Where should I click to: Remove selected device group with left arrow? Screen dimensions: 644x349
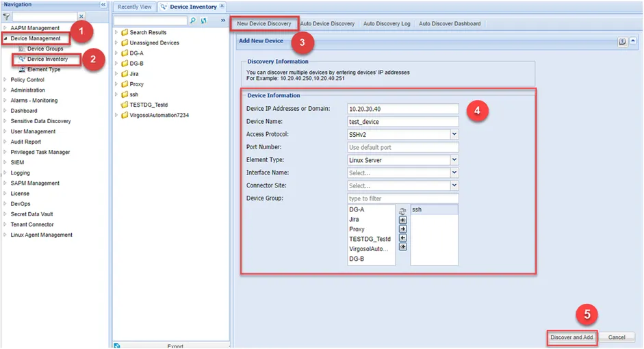pos(403,238)
